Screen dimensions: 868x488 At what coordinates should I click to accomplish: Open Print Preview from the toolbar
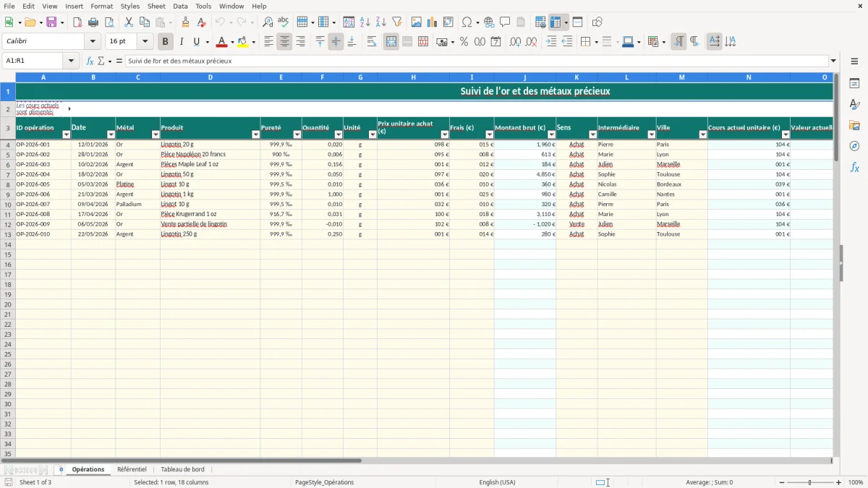click(109, 22)
